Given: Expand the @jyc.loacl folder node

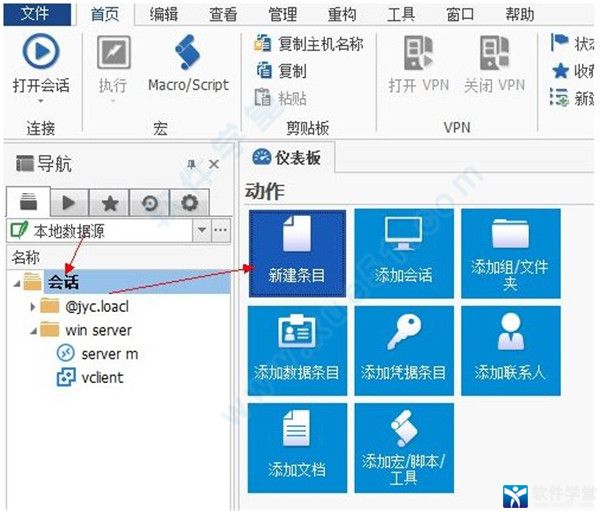Looking at the screenshot, I should pyautogui.click(x=34, y=306).
